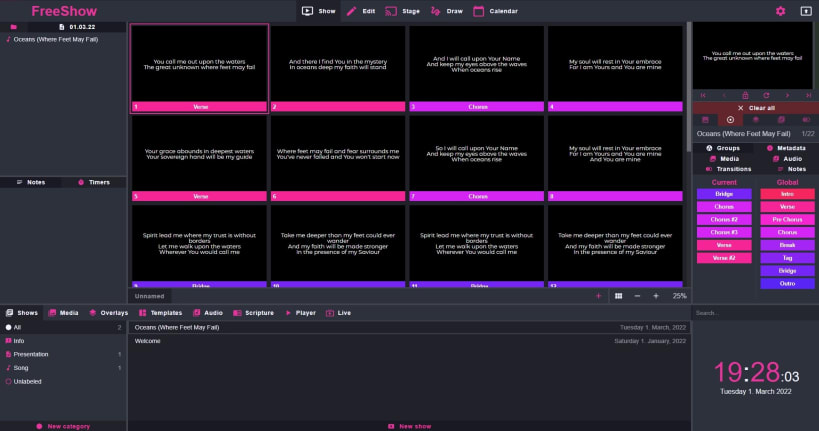Click the overlays clear icon
The height and width of the screenshot is (431, 819).
755,120
